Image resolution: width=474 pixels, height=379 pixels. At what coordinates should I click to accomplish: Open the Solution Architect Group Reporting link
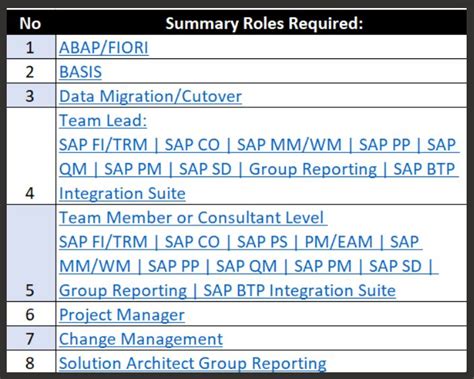(x=193, y=363)
